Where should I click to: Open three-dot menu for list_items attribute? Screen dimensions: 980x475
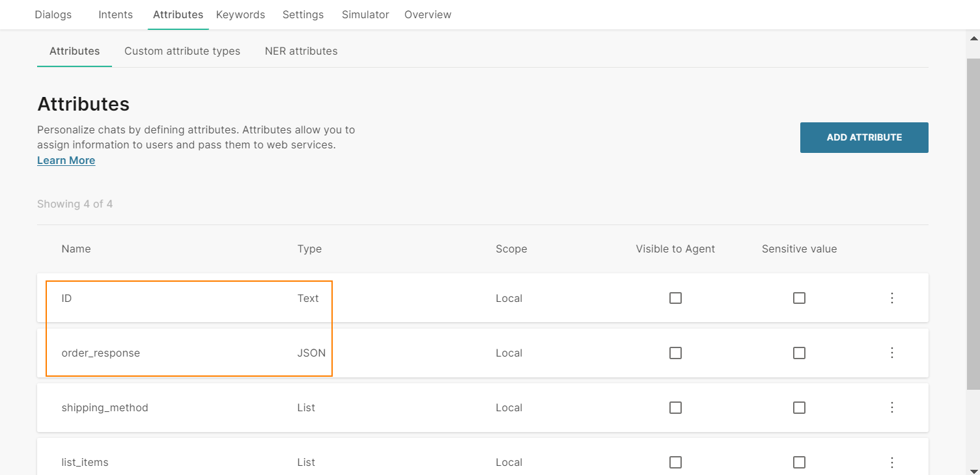tap(892, 462)
